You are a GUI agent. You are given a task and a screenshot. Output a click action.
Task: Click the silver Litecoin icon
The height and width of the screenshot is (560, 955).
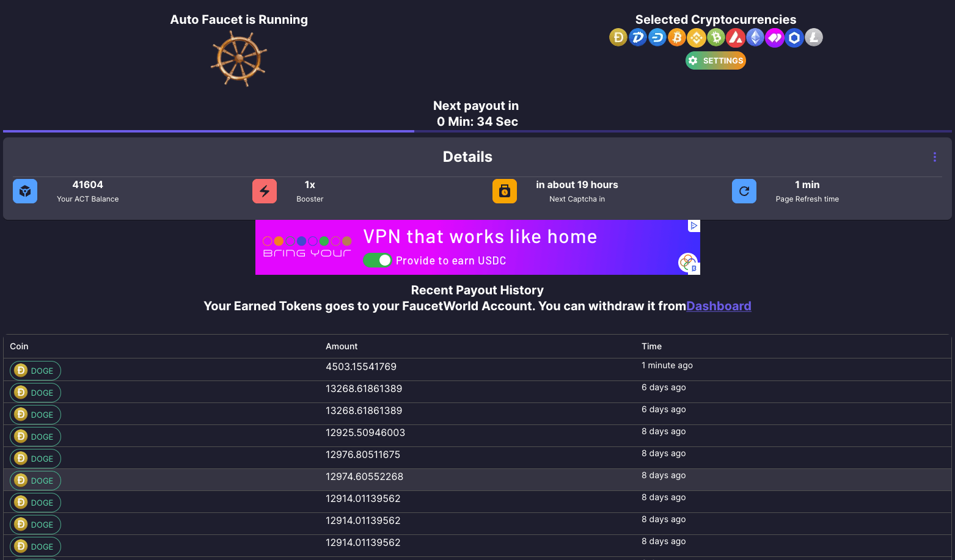pyautogui.click(x=813, y=38)
